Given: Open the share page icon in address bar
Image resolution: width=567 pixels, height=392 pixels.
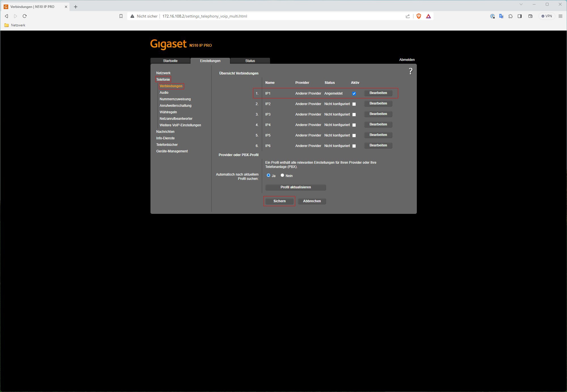Looking at the screenshot, I should (x=408, y=16).
